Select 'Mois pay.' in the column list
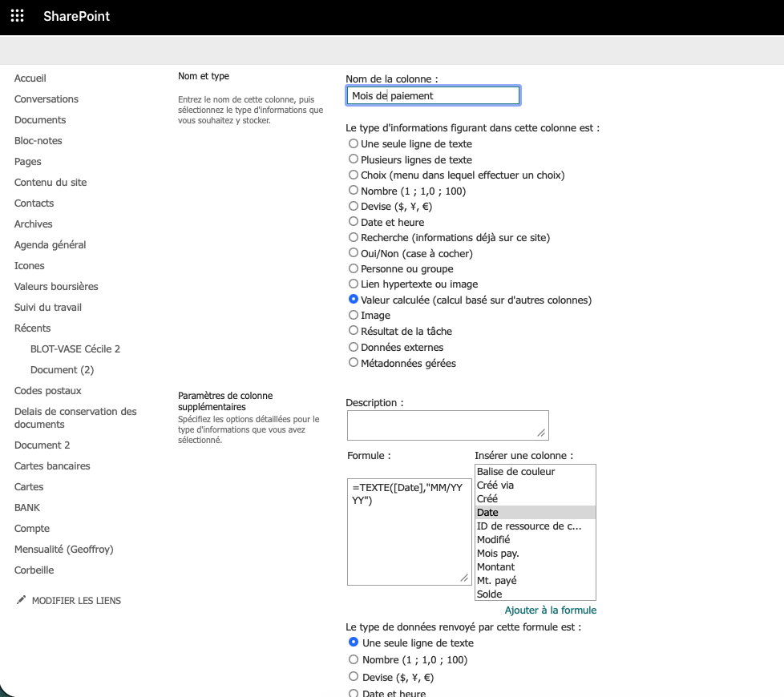Image resolution: width=784 pixels, height=697 pixels. click(535, 553)
